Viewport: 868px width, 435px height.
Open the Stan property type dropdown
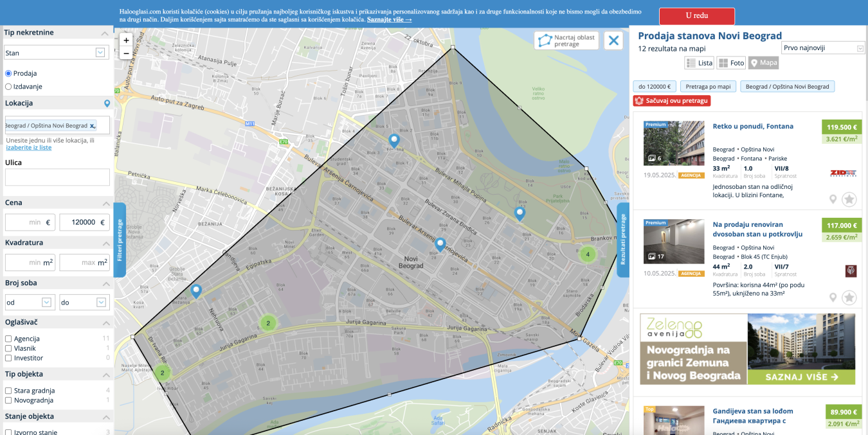[x=56, y=53]
